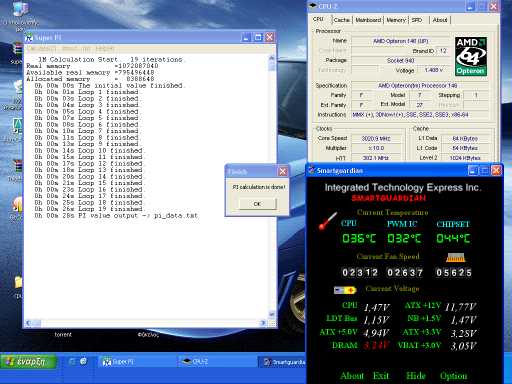Click the Core Speed value field in CPU-Z
Image resolution: width=512 pixels, height=384 pixels.
click(x=376, y=138)
